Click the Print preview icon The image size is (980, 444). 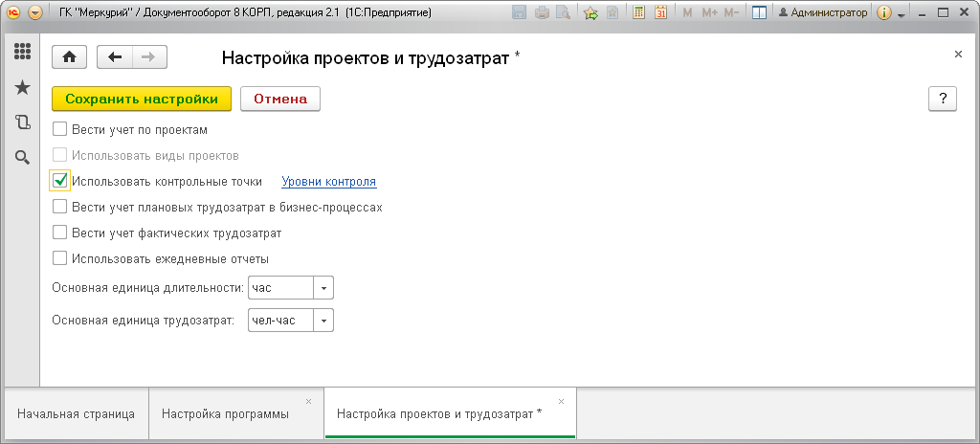(564, 12)
